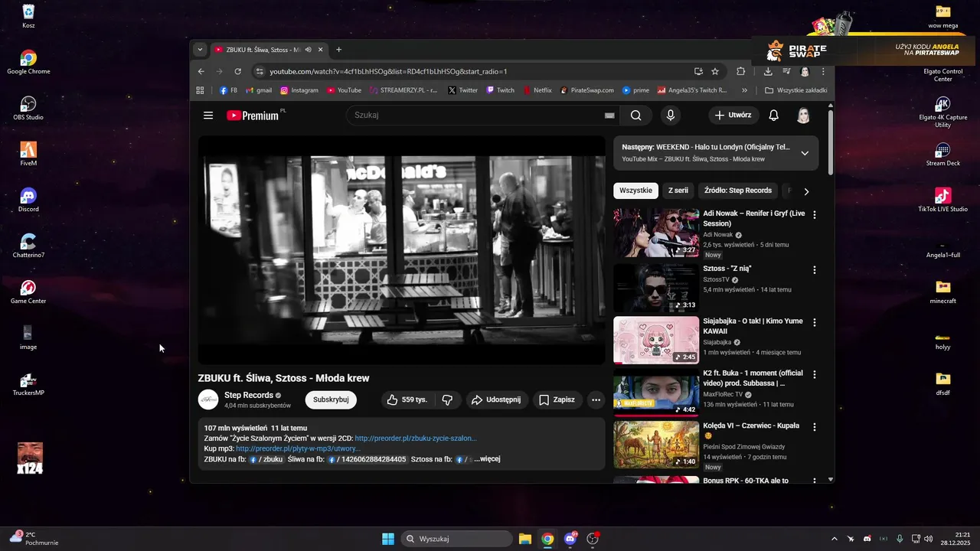Open Chrome extensions puzzle icon
This screenshot has width=980, height=551.
[x=740, y=71]
